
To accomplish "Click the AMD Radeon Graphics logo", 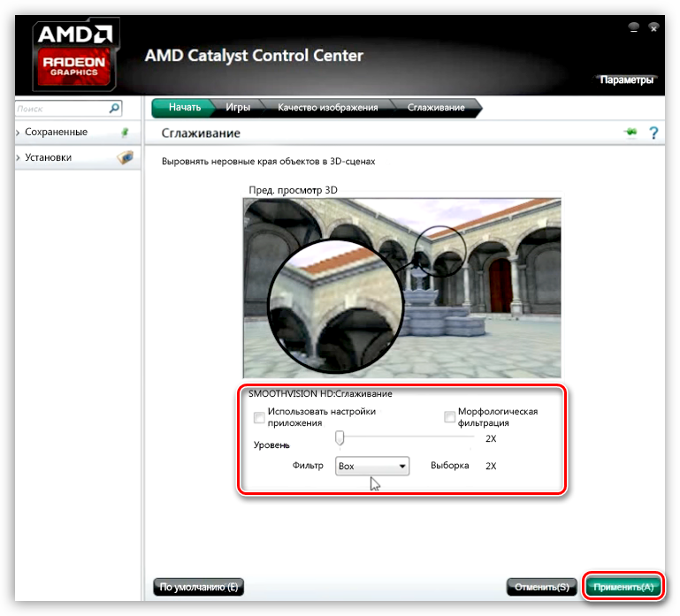I will 75,53.
